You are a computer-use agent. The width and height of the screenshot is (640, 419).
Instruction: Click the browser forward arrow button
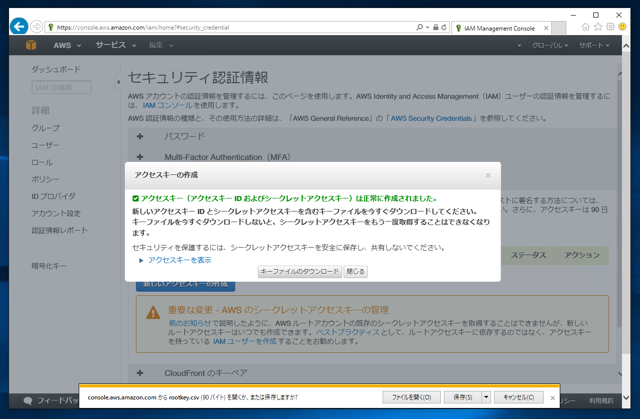36,27
